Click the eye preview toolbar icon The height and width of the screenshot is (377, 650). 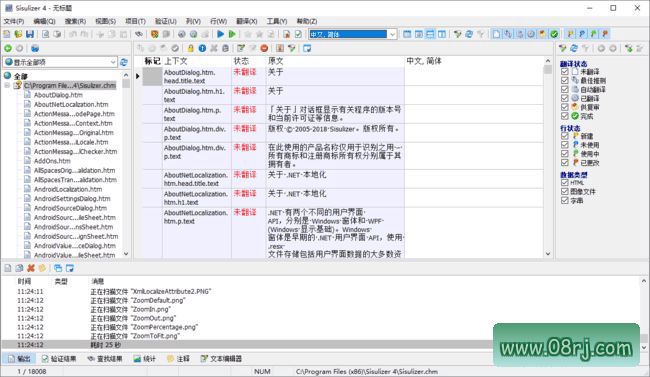[x=139, y=34]
